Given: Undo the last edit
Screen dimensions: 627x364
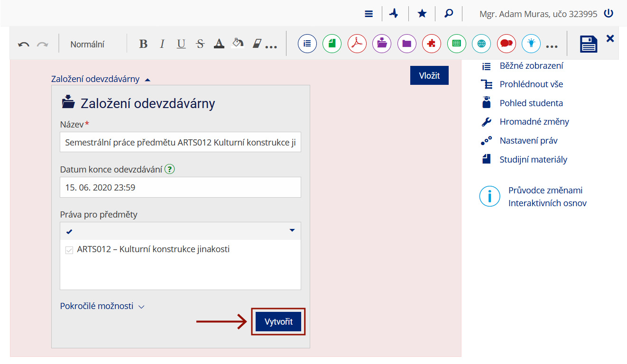Looking at the screenshot, I should point(24,45).
